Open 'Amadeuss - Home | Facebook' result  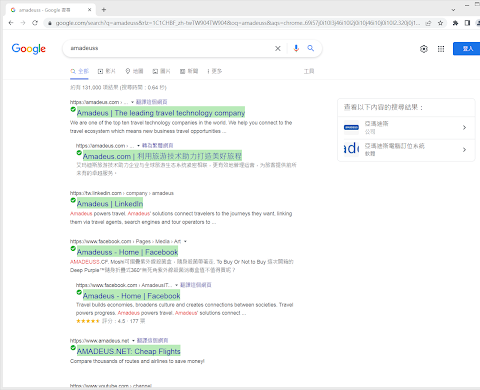click(x=128, y=252)
